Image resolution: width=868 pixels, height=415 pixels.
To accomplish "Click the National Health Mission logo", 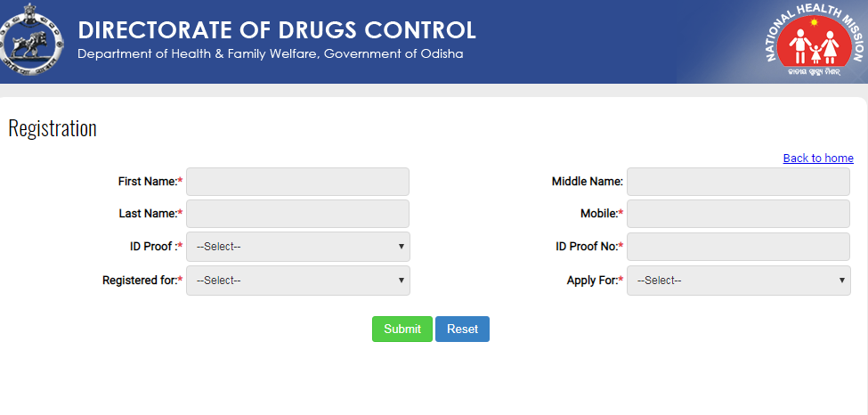I will 814,42.
